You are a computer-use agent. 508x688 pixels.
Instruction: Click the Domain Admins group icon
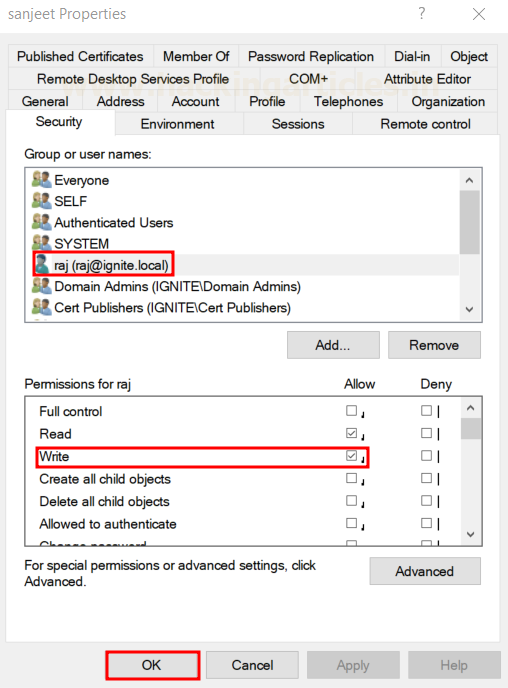[x=42, y=286]
